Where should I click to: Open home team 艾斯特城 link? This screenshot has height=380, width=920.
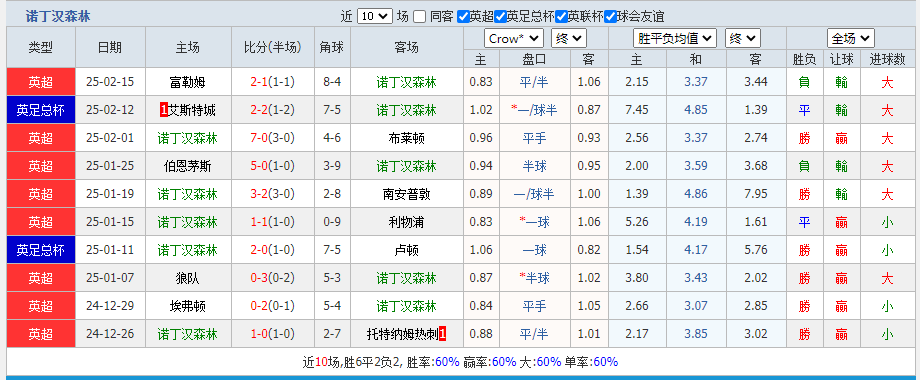tap(191, 110)
